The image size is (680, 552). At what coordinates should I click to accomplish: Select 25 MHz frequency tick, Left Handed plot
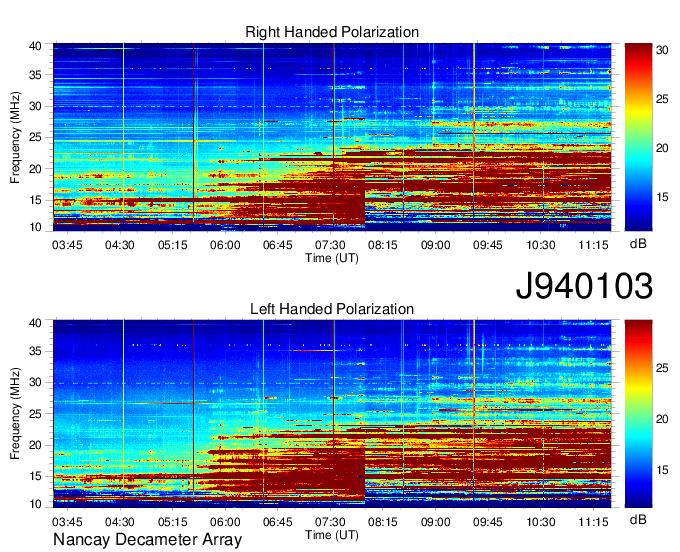(x=35, y=414)
